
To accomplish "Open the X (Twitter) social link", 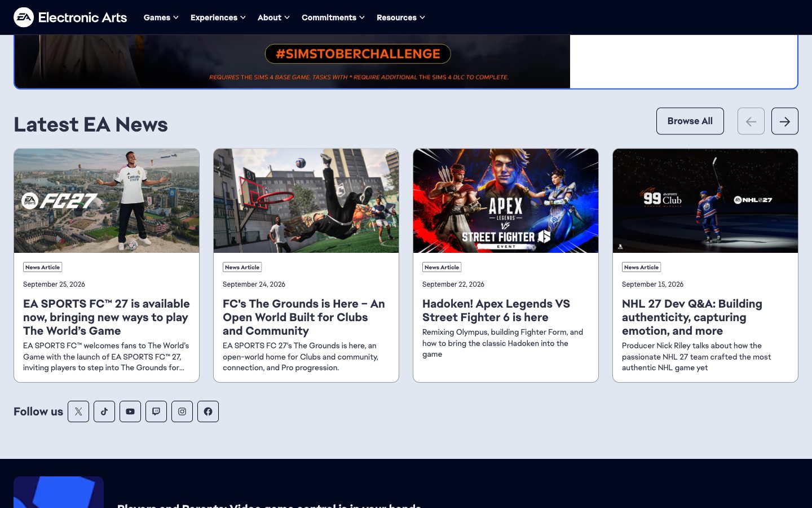I will click(x=78, y=411).
